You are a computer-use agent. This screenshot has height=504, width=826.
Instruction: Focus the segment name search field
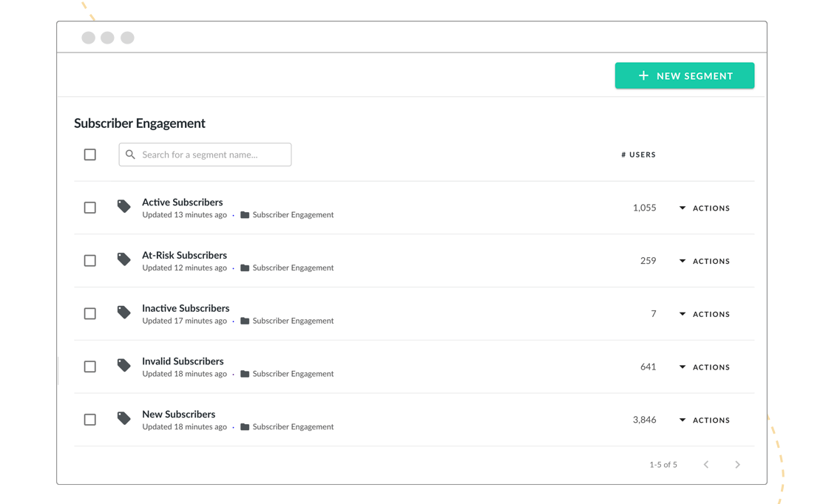(x=205, y=155)
